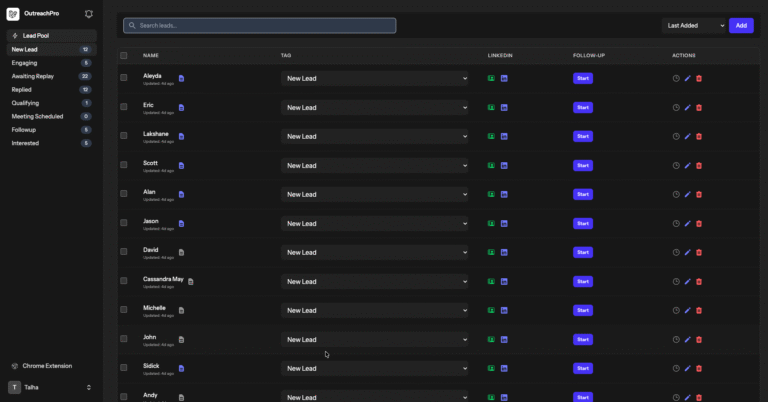The image size is (768, 402).
Task: Click the green profile icon in Alan's row
Action: pos(491,194)
